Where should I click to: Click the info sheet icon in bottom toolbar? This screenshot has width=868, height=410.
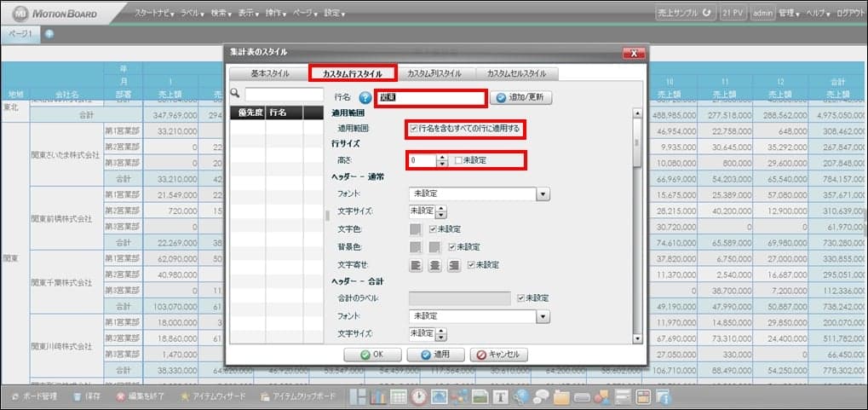pyautogui.click(x=664, y=396)
